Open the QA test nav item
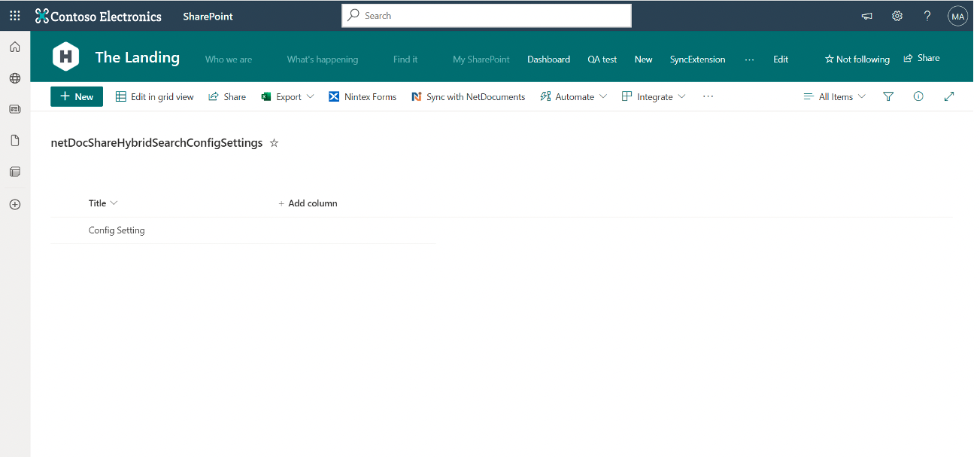 pos(602,59)
